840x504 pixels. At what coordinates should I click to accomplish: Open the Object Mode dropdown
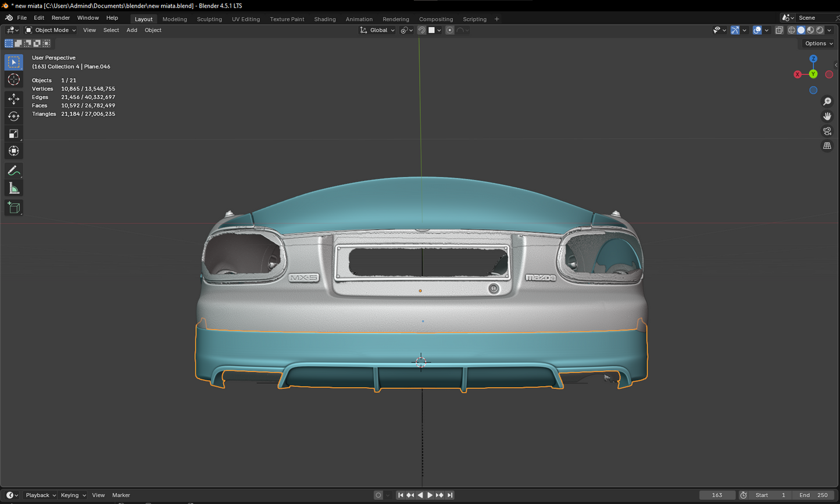[51, 30]
